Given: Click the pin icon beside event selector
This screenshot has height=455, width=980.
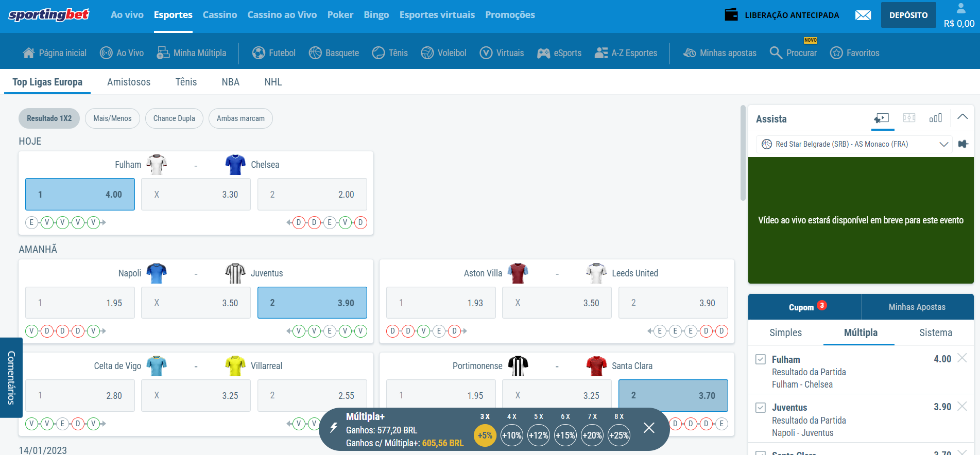Looking at the screenshot, I should tap(963, 144).
